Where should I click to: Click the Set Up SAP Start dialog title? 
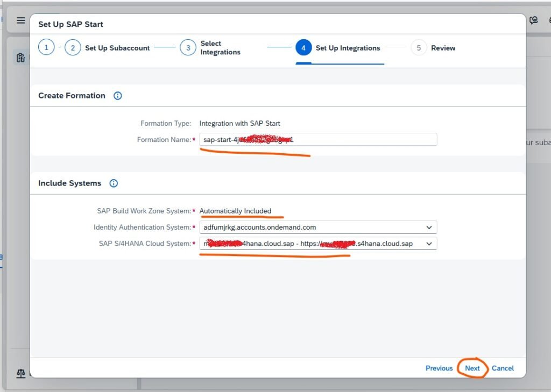(70, 24)
